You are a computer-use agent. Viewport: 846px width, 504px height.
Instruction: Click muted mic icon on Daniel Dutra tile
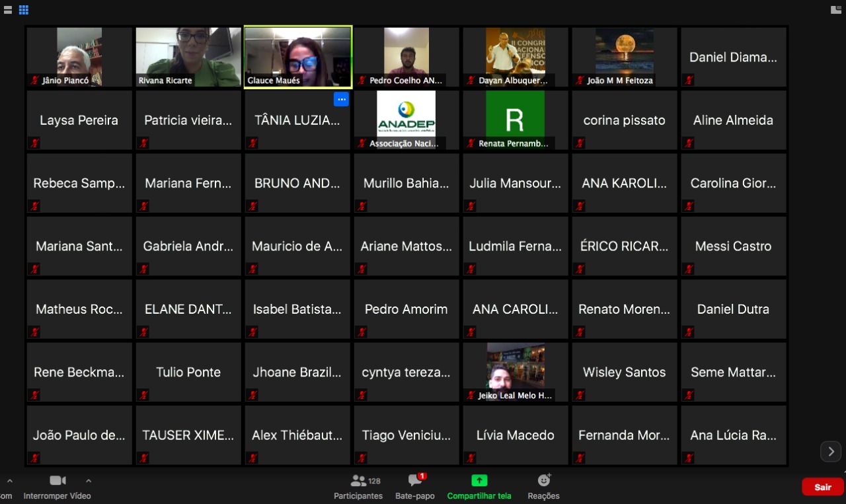tap(689, 332)
